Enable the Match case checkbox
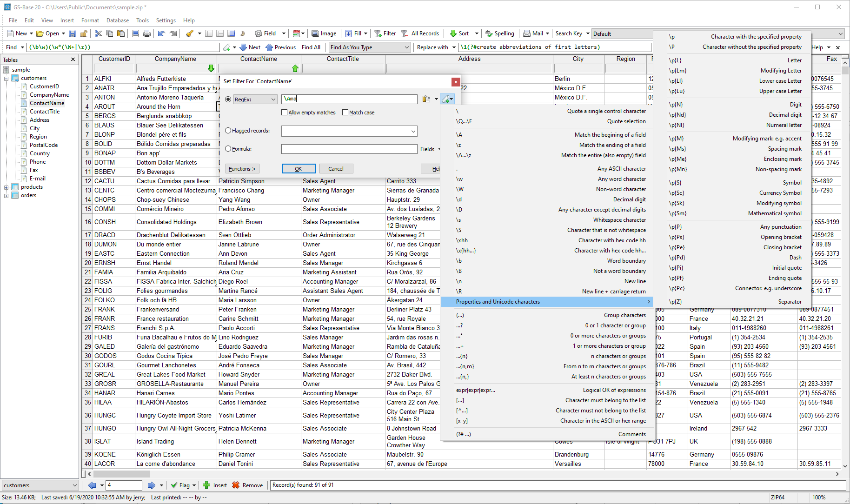This screenshot has width=850, height=504. [345, 113]
